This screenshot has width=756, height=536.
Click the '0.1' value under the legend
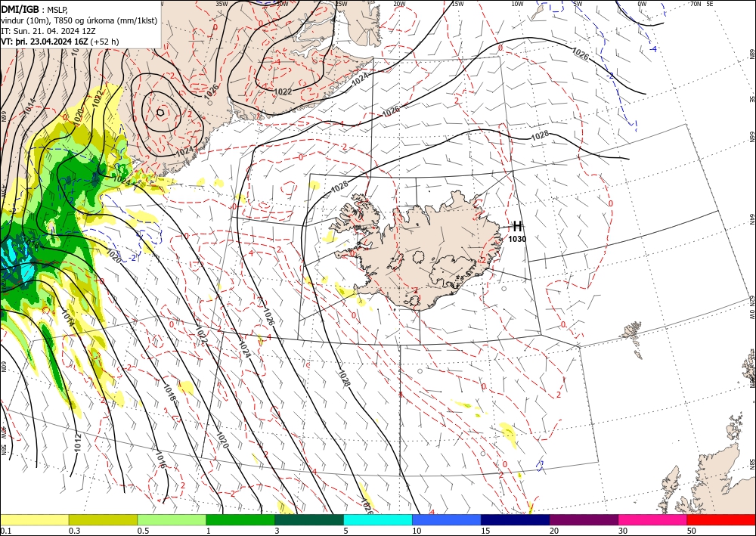pos(5,531)
